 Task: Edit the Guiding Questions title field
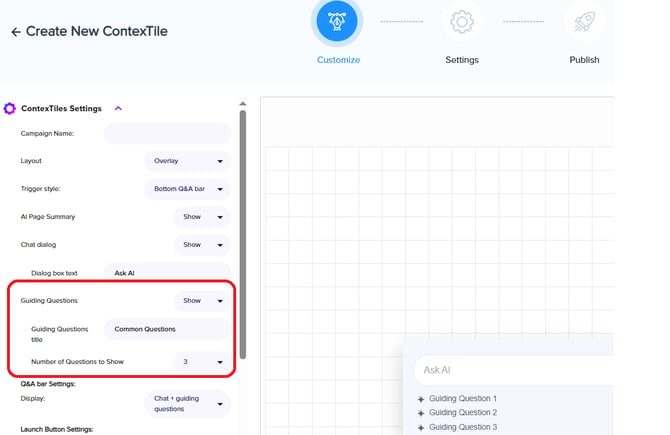(x=167, y=329)
